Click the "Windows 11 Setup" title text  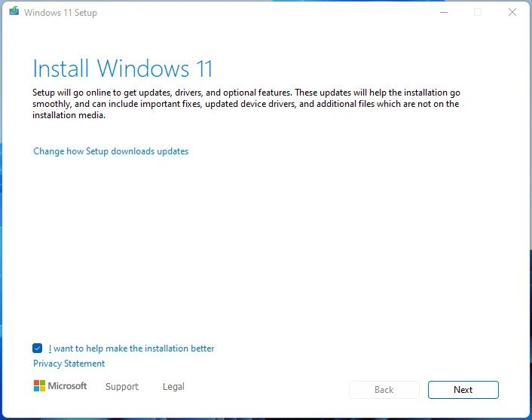click(60, 13)
